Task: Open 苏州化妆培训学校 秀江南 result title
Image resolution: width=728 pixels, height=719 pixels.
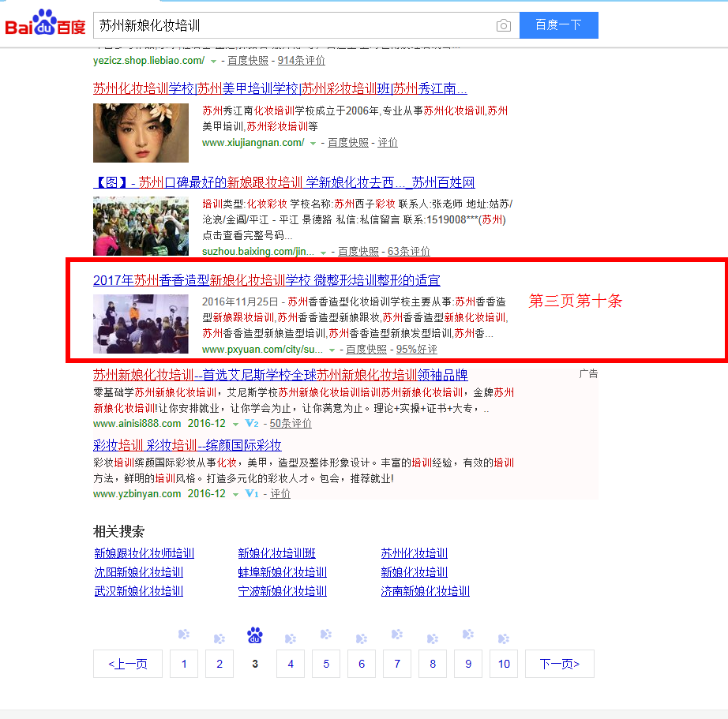Action: pyautogui.click(x=280, y=88)
